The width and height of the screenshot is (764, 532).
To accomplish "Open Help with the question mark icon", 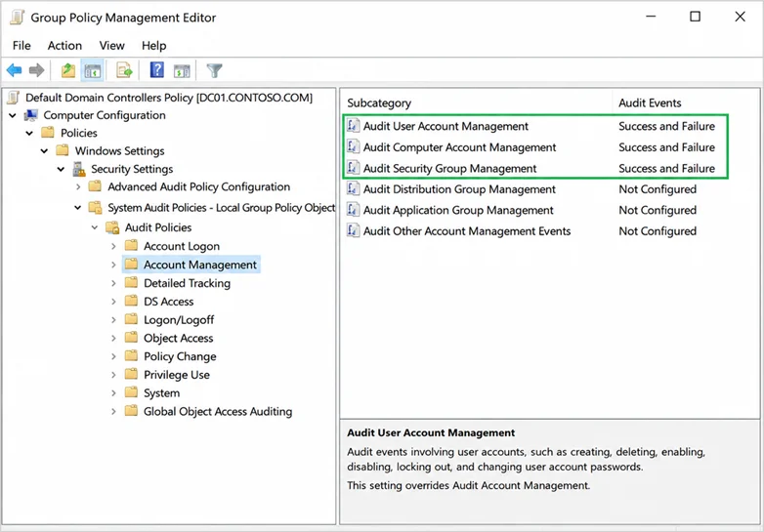I will 157,70.
